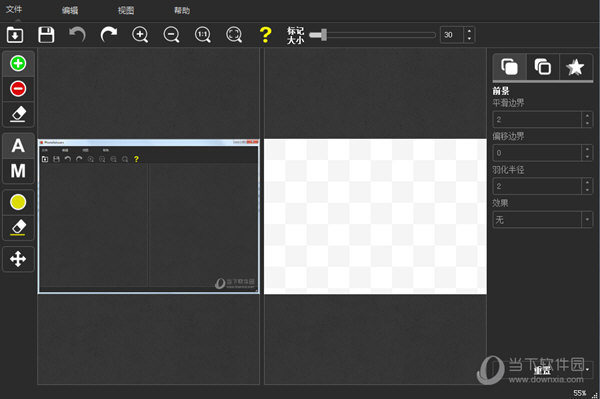This screenshot has width=600, height=399.
Task: Decrease the 偏移边界 value
Action: pos(587,157)
